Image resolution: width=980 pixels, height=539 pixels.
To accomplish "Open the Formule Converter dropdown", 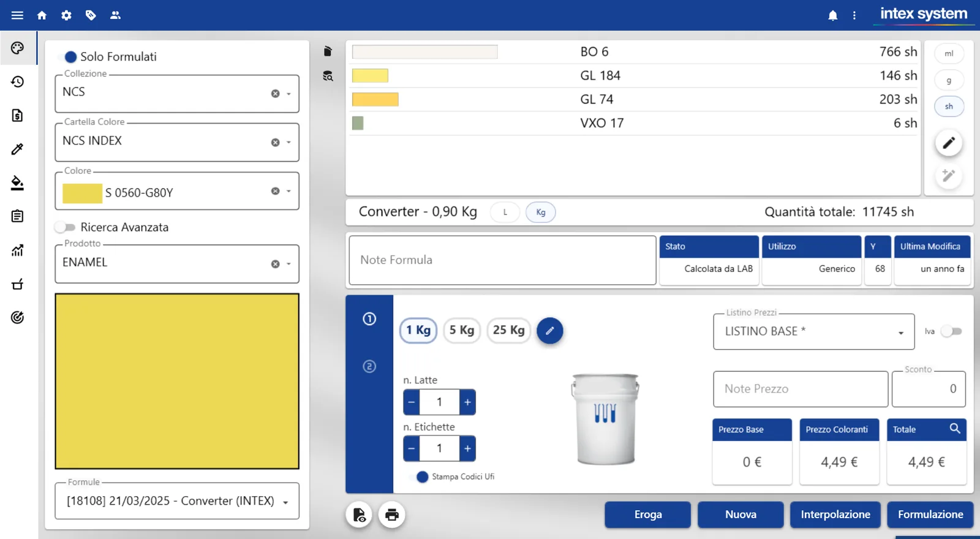I will coord(285,502).
